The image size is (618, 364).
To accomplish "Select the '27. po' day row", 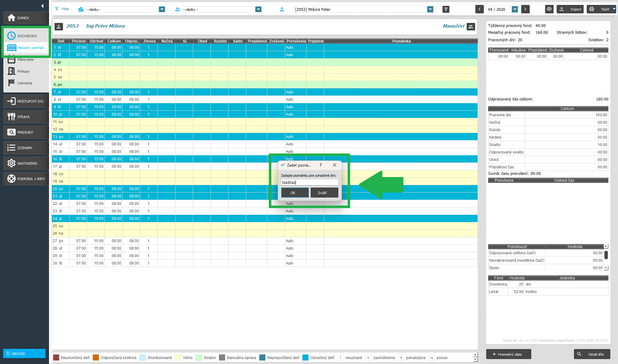I will click(x=265, y=241).
